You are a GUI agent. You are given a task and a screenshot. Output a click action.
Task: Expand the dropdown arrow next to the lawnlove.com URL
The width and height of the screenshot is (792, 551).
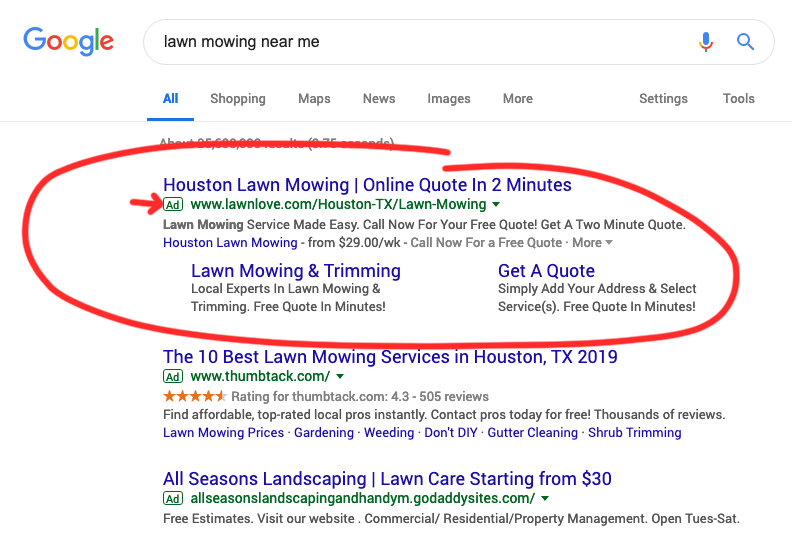496,205
